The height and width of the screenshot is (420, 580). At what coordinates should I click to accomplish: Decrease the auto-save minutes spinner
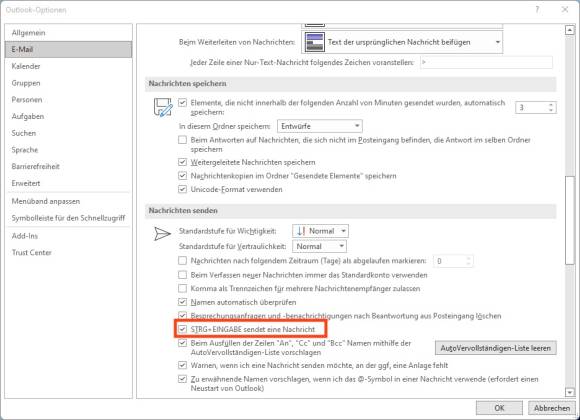[551, 110]
